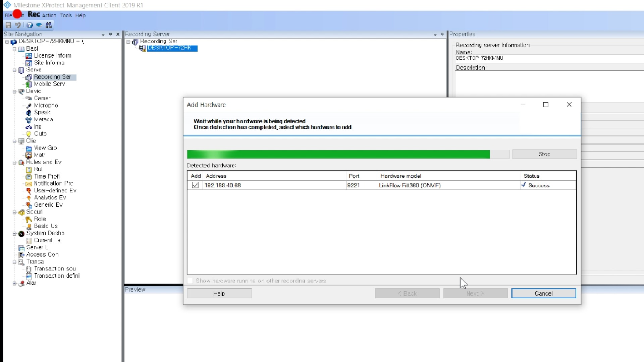Select Analytics Events in tree
644x362 pixels.
click(50, 198)
